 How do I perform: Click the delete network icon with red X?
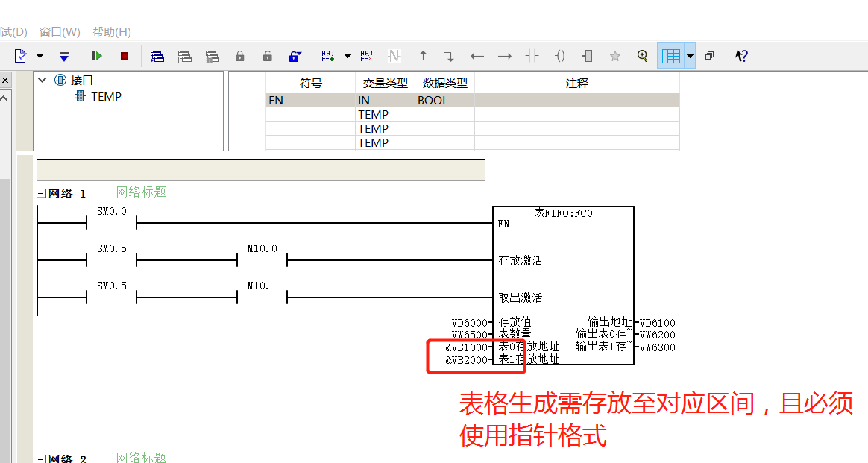click(x=366, y=56)
